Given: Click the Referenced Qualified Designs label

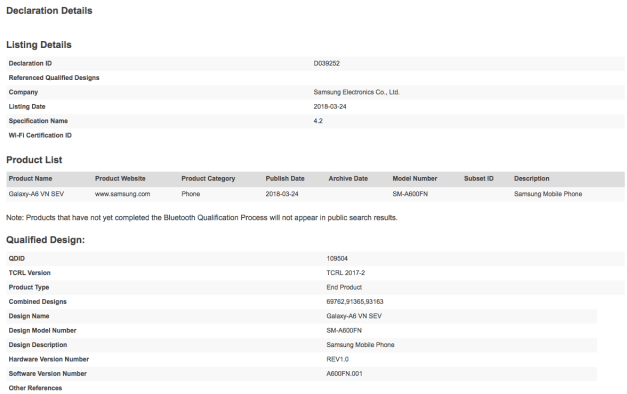Looking at the screenshot, I should (54, 78).
